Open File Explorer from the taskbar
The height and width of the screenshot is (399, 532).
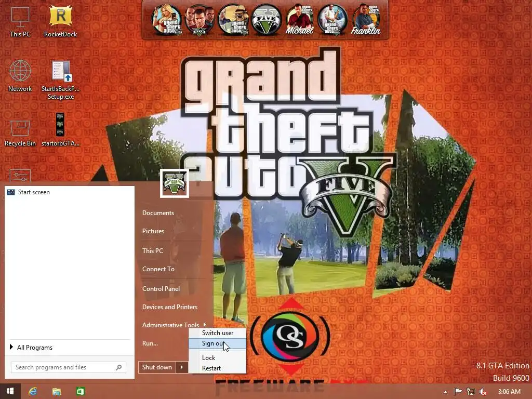click(56, 391)
